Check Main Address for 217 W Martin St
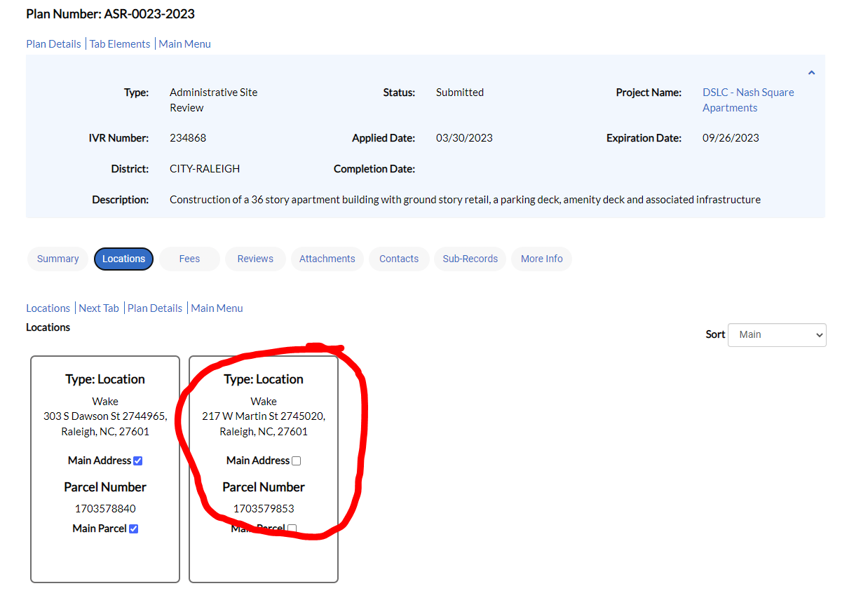 [297, 461]
